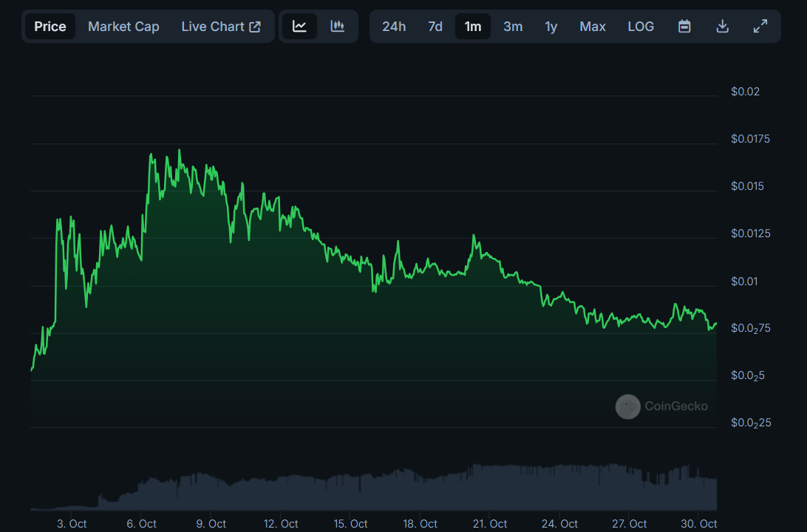Set range to 24h
The image size is (807, 532).
(394, 27)
